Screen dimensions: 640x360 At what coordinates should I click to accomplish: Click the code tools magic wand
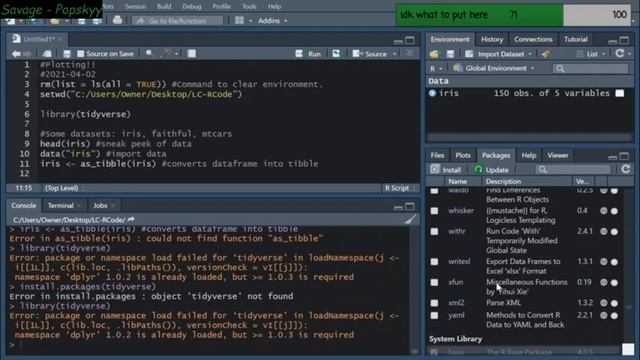166,53
